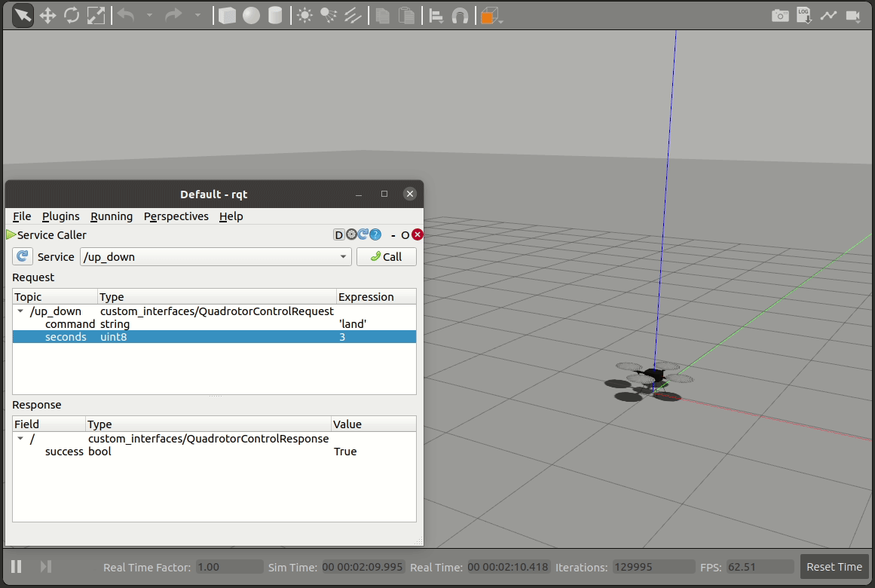Click the Service Caller reload plugin icon
The height and width of the screenshot is (588, 875).
point(363,234)
